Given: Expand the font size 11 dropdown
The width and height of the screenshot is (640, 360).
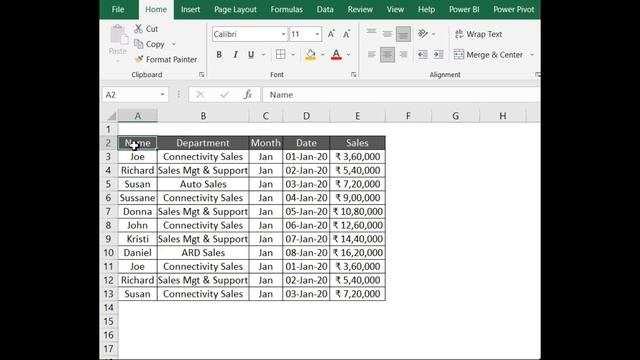Looking at the screenshot, I should pyautogui.click(x=317, y=34).
